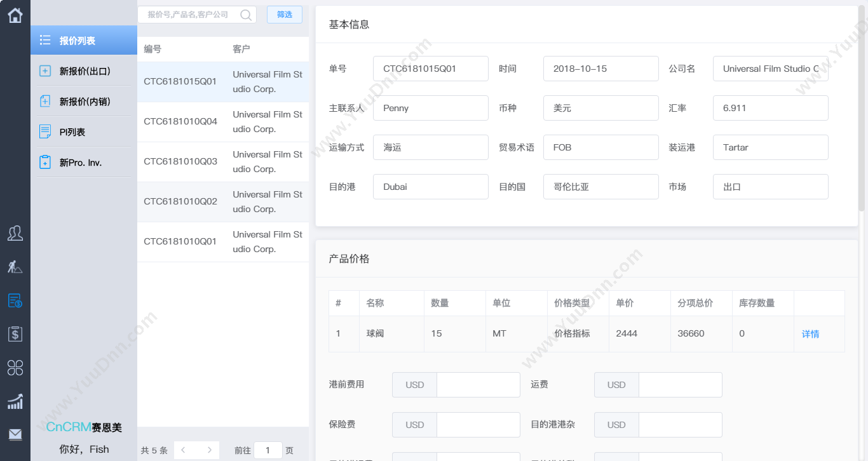Click the 运费 amount input
Image resolution: width=868 pixels, height=461 pixels.
(681, 385)
